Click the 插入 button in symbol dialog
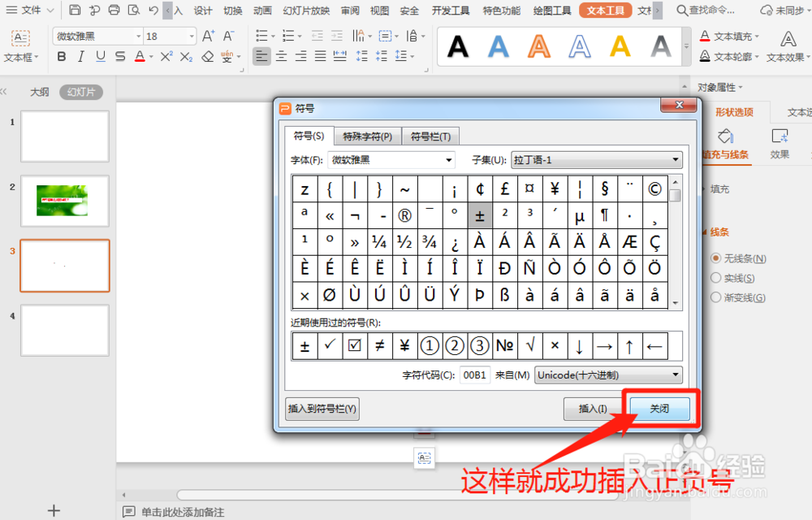Image resolution: width=812 pixels, height=520 pixels. tap(594, 409)
